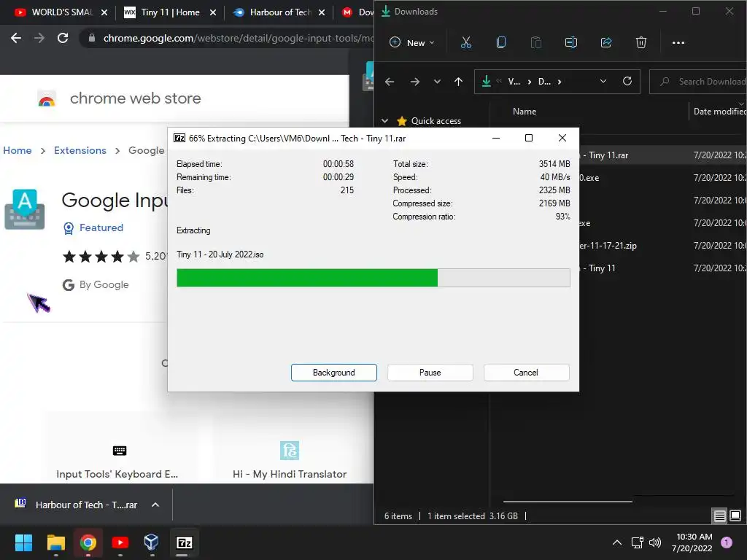Click Chrome's back navigation arrow
This screenshot has width=747, height=560.
tap(16, 38)
